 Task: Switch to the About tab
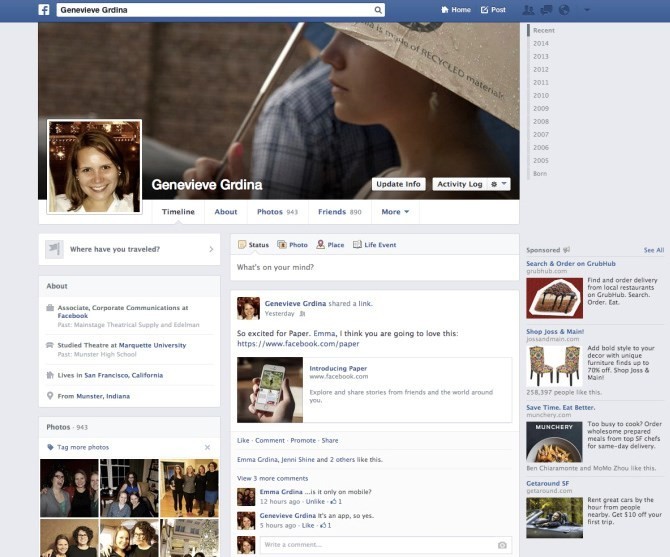pos(226,212)
